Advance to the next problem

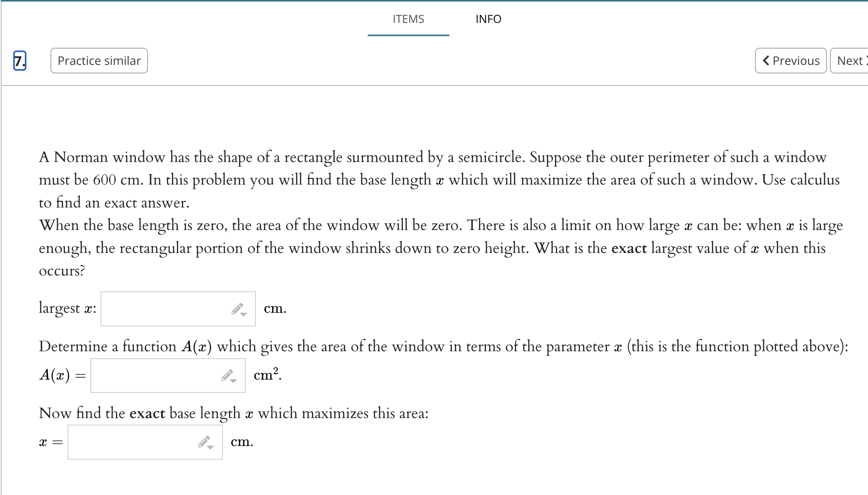point(852,61)
